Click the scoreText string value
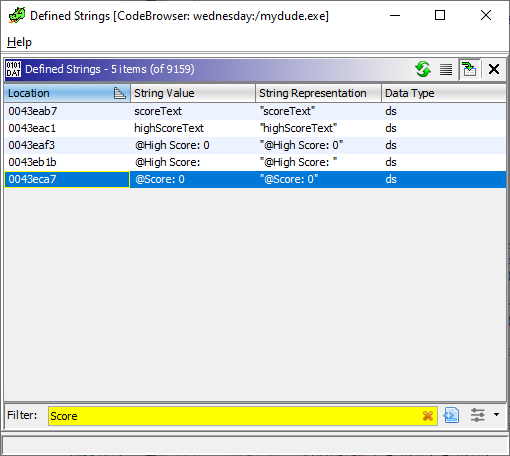Screen dimensions: 510x456 point(158,111)
